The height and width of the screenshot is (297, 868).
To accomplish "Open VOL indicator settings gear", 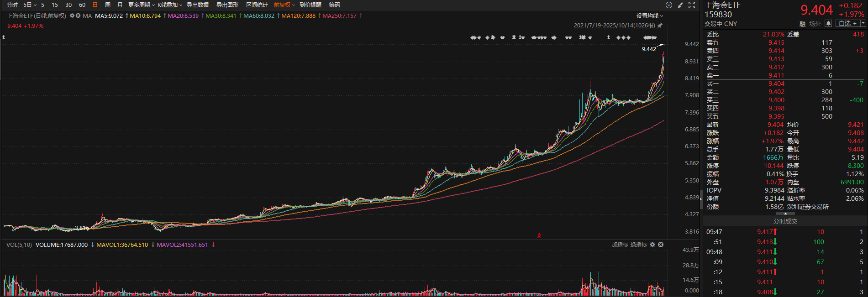I will 652,245.
